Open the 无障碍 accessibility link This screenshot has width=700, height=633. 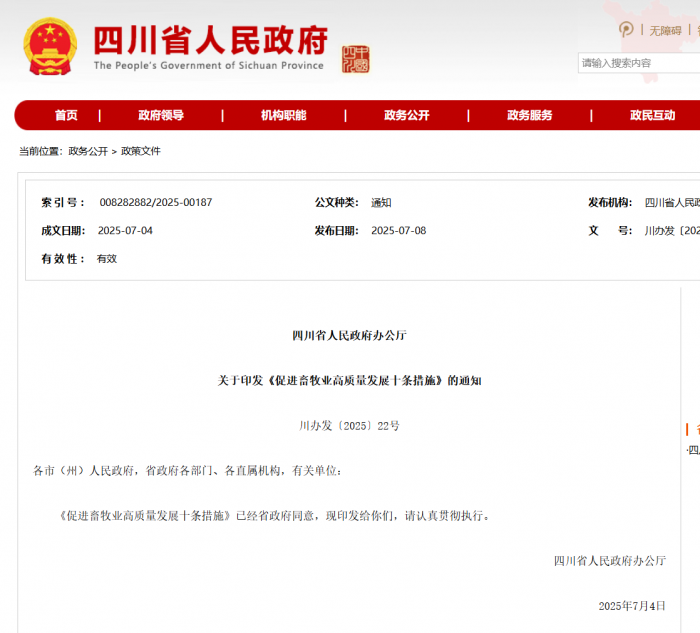coord(665,30)
